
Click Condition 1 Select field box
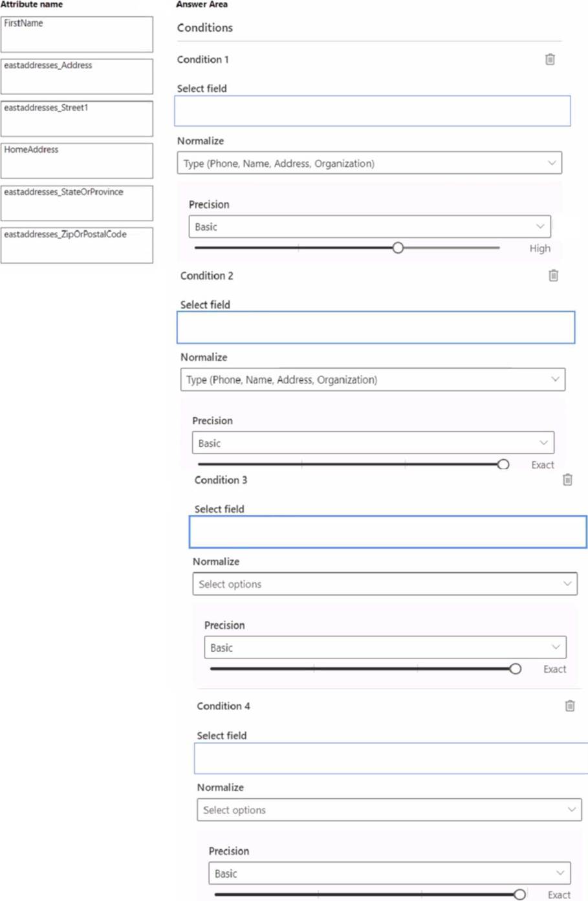[x=373, y=111]
